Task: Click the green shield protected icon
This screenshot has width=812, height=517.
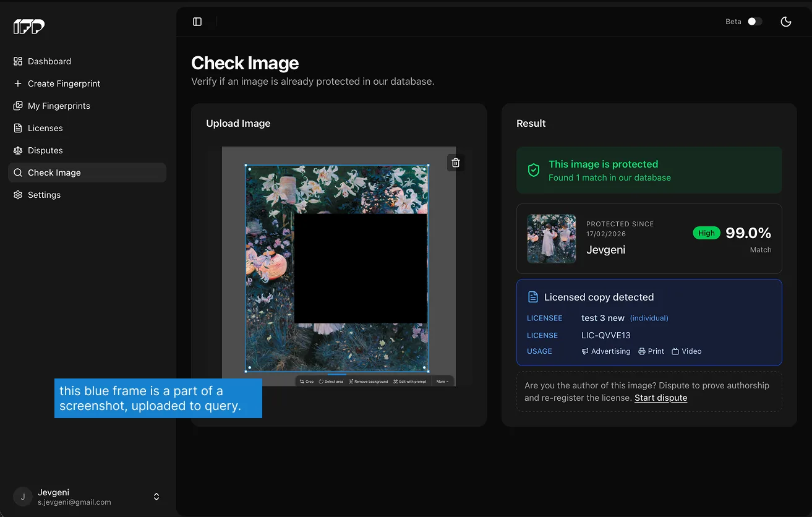Action: (533, 170)
